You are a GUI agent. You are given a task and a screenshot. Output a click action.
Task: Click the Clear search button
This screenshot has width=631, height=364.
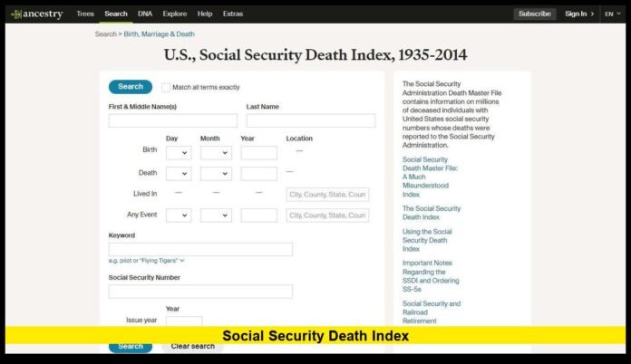193,346
